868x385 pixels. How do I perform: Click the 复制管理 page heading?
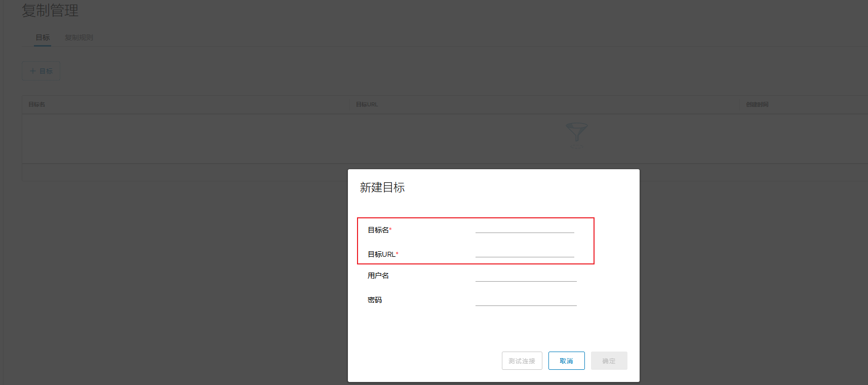tap(50, 10)
